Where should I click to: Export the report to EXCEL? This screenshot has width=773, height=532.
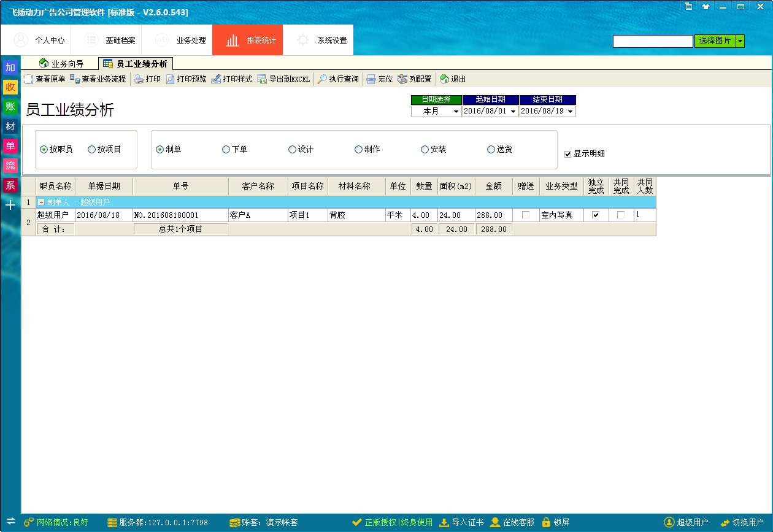point(262,79)
